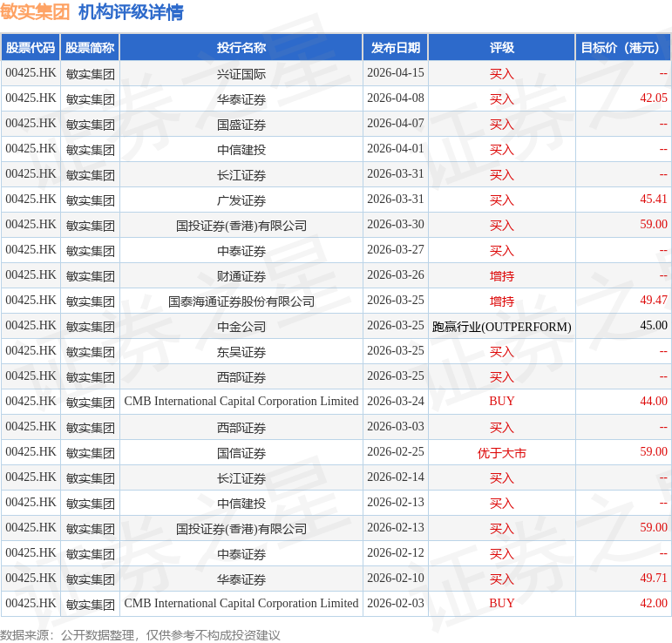The height and width of the screenshot is (643, 672).
Task: Click the 优于大市 rating
Action: tap(502, 453)
